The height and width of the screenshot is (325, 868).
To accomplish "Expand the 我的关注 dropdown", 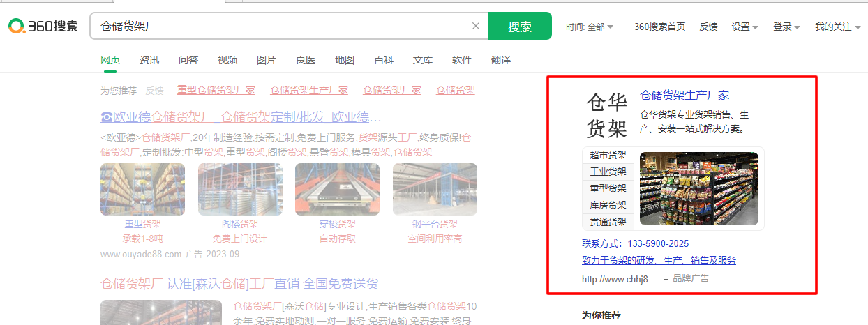I will coord(837,27).
